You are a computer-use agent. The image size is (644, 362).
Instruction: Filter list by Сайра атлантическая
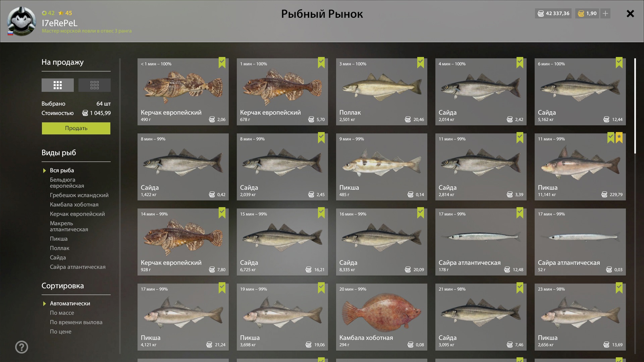coord(78,267)
